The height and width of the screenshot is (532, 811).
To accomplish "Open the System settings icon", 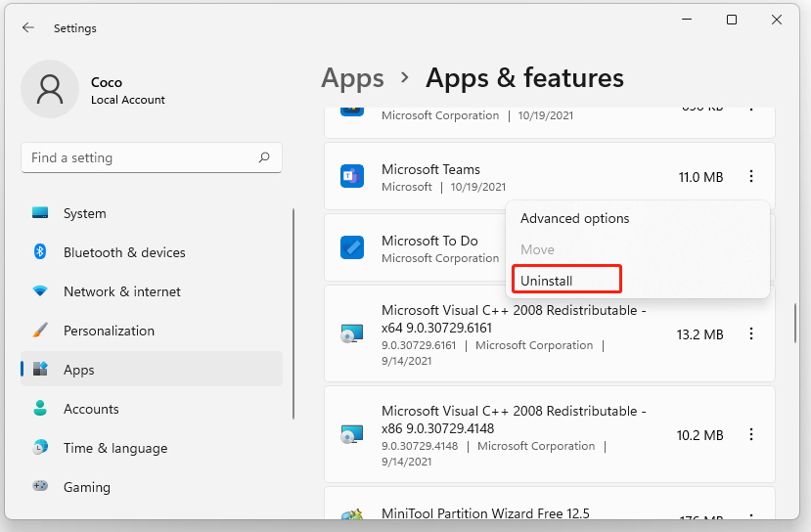I will (x=40, y=213).
